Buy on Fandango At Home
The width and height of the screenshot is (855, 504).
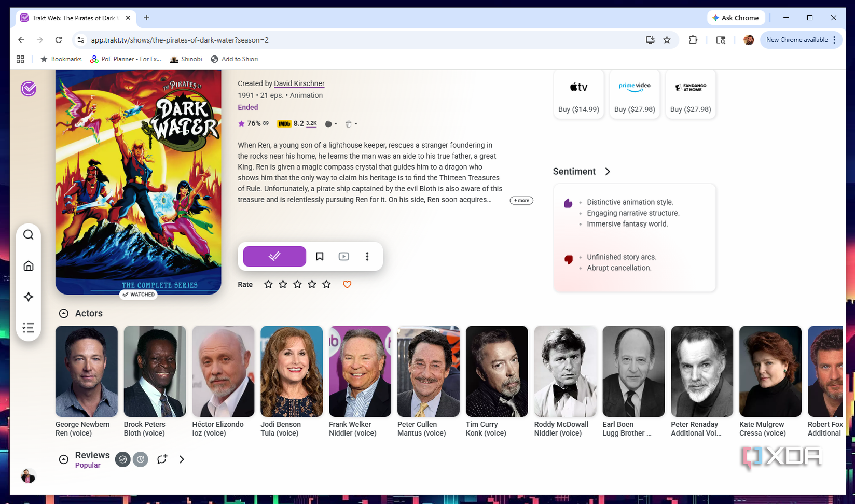click(x=691, y=94)
